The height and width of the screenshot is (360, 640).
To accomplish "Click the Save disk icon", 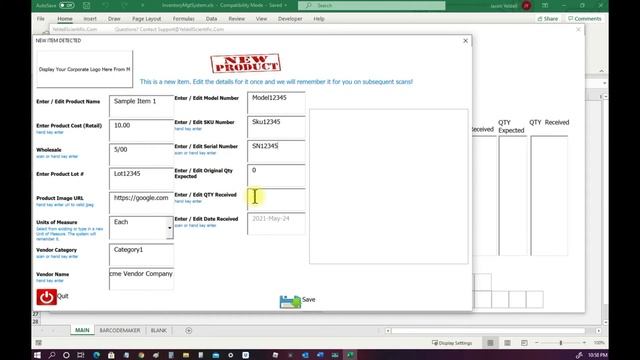I will [x=290, y=301].
